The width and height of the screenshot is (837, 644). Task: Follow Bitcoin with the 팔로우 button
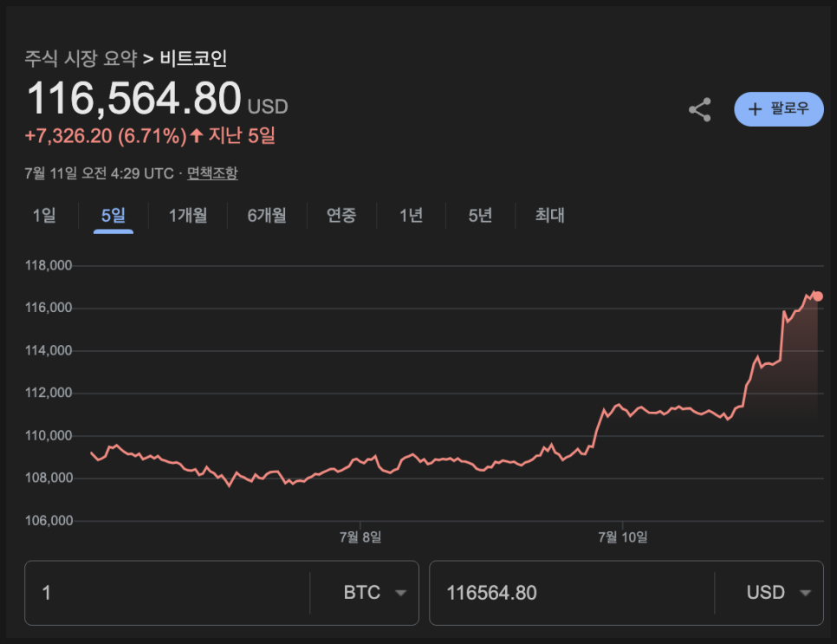tap(779, 109)
